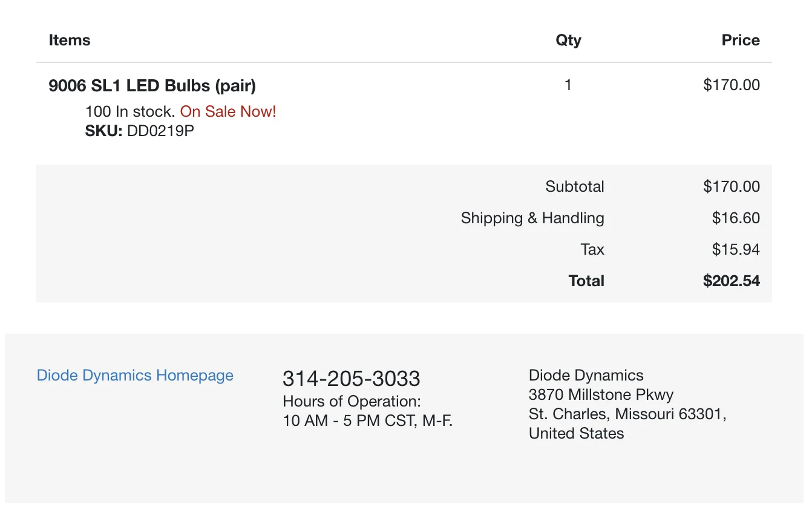Image resolution: width=812 pixels, height=513 pixels.
Task: Click the bold Total label
Action: 586,281
